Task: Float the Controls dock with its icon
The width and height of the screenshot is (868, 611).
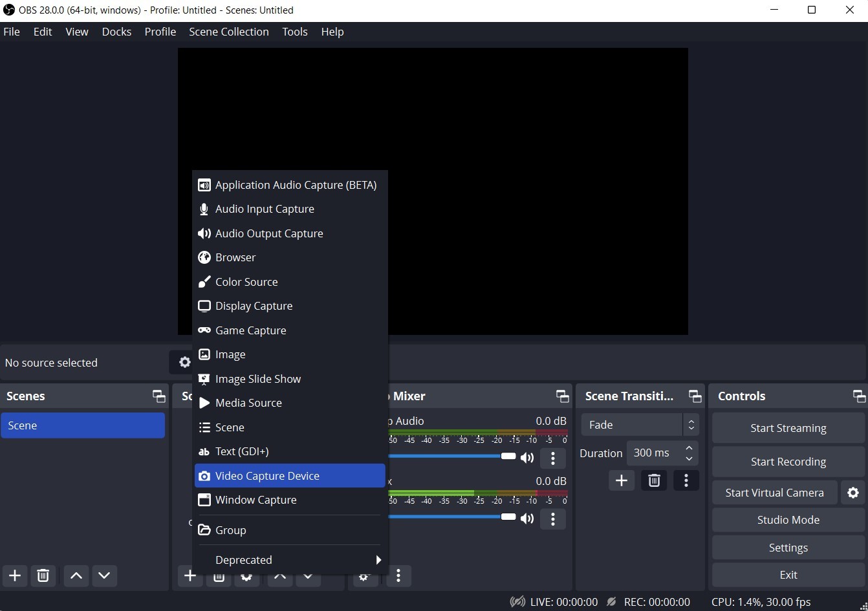Action: pyautogui.click(x=859, y=396)
